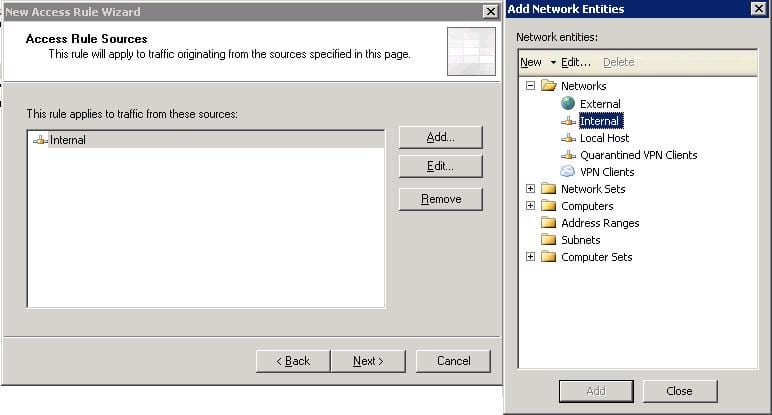
Task: Expand the Network Sets node
Action: point(530,189)
